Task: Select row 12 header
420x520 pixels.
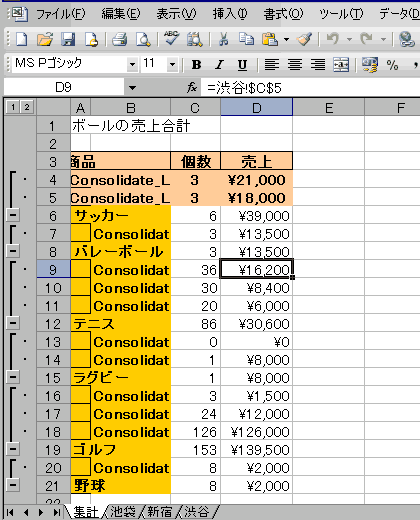Action: point(53,324)
